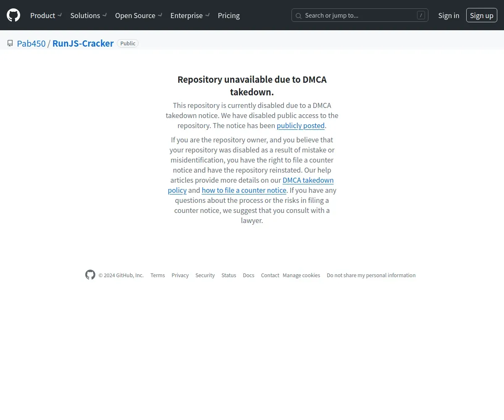Click the search magnifier icon
The image size is (504, 420).
click(299, 16)
